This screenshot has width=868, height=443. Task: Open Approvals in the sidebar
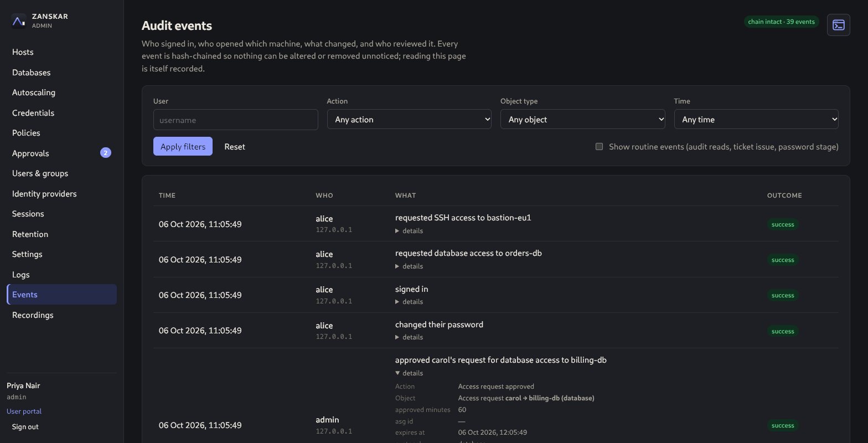pyautogui.click(x=61, y=153)
